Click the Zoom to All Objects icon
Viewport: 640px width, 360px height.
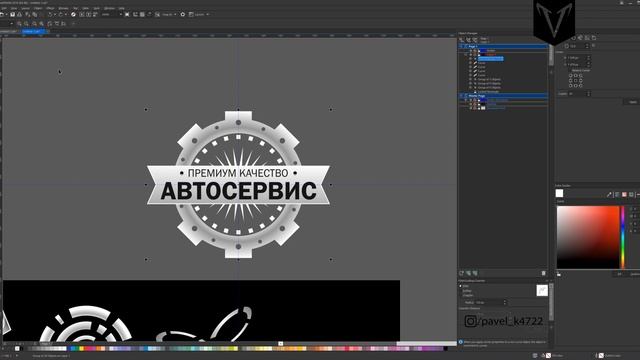[x=42, y=24]
